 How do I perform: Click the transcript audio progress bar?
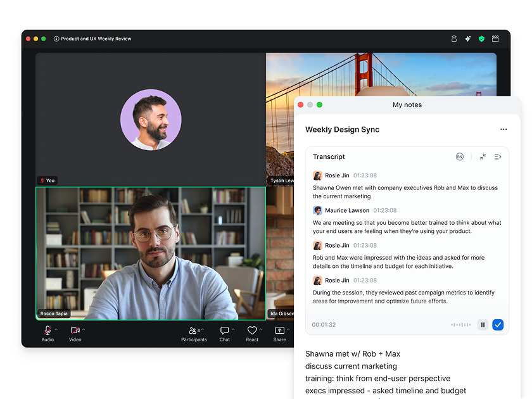pos(461,324)
